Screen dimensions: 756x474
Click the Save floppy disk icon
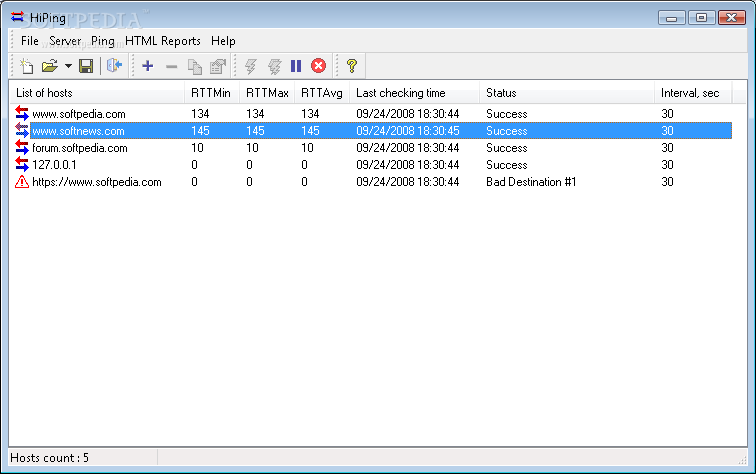[x=86, y=66]
